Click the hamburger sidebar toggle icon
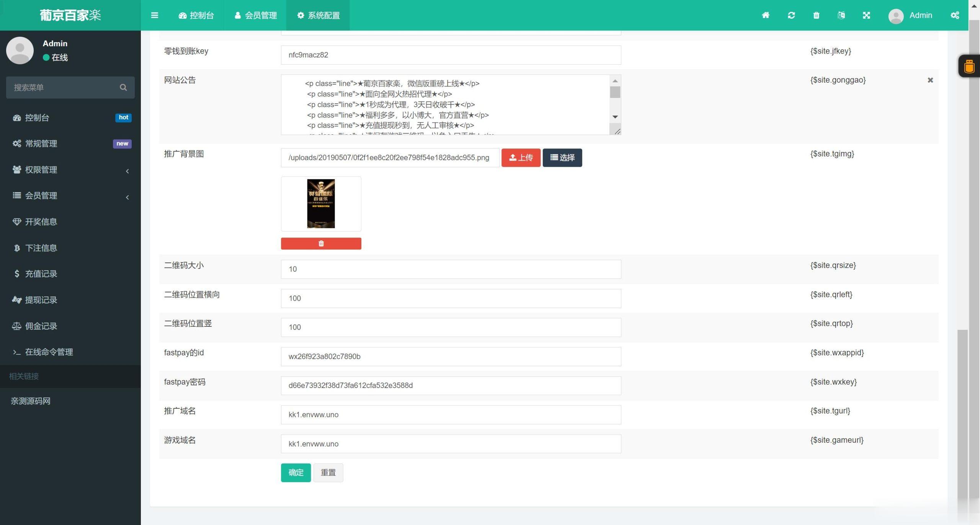The image size is (980, 525). (x=155, y=15)
